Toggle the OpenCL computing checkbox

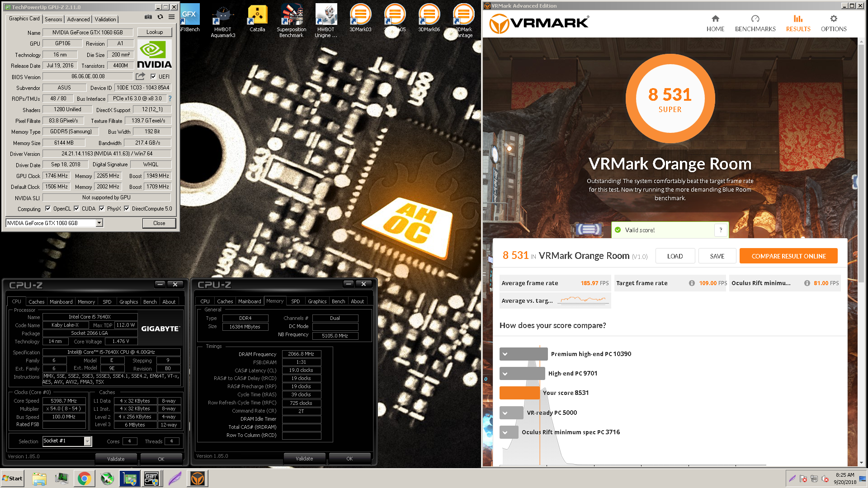(48, 208)
